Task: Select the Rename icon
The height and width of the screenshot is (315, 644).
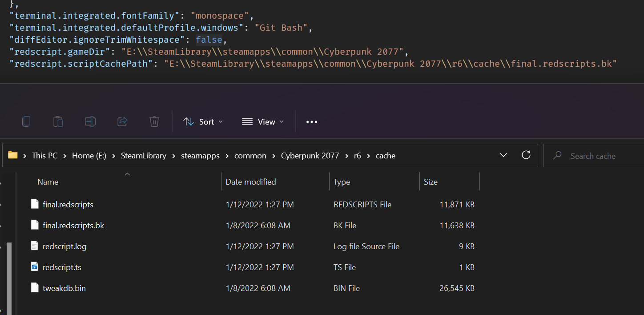Action: pyautogui.click(x=90, y=121)
